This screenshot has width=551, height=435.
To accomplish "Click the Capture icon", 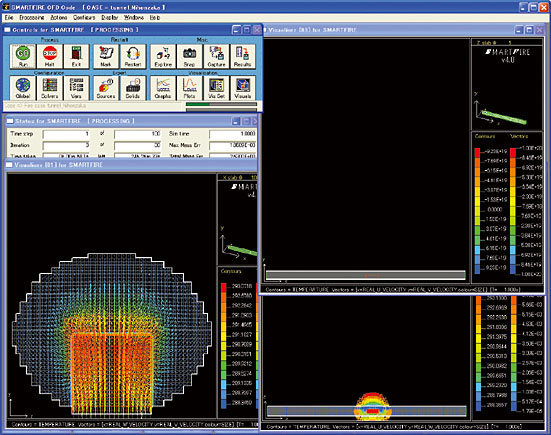I will click(x=216, y=56).
